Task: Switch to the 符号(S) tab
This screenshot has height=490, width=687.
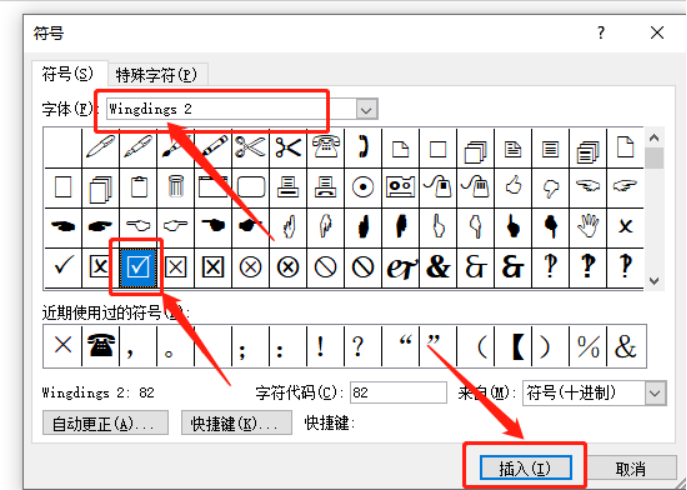Action: (x=68, y=74)
